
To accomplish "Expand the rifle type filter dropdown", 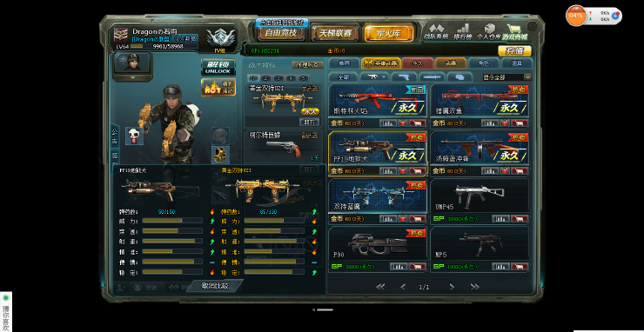I will [373, 77].
